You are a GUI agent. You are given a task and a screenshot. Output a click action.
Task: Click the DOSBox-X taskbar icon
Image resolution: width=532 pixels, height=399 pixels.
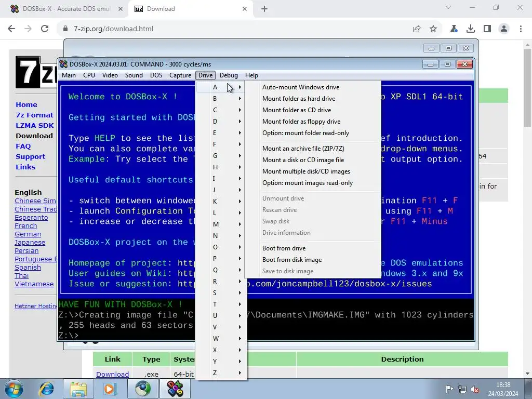click(175, 389)
